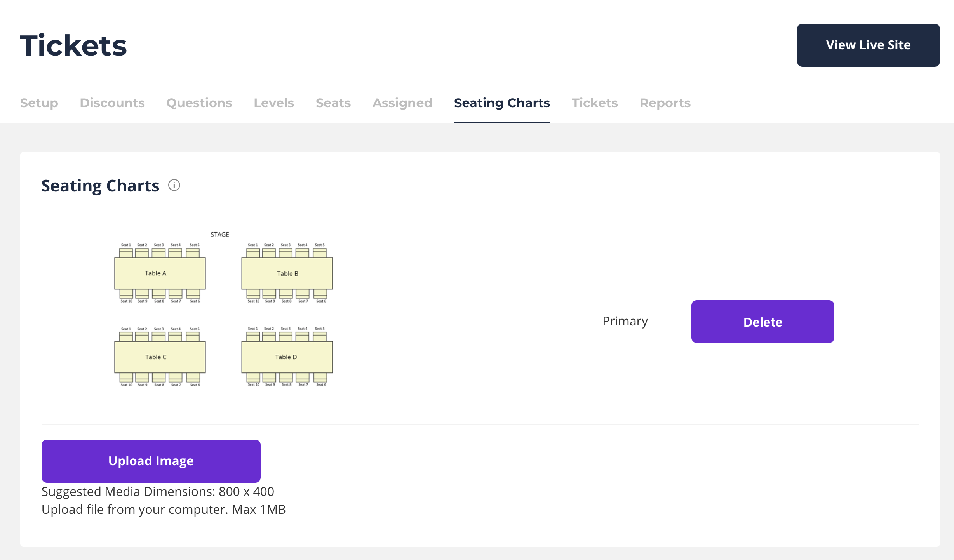
Task: Delete the primary seating chart
Action: [763, 322]
